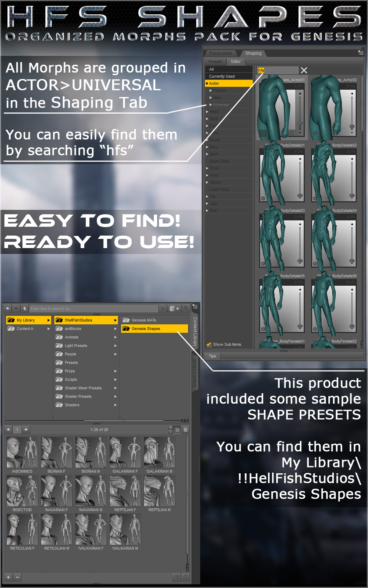
Task: Switch to the Shaping tab
Action: [254, 53]
